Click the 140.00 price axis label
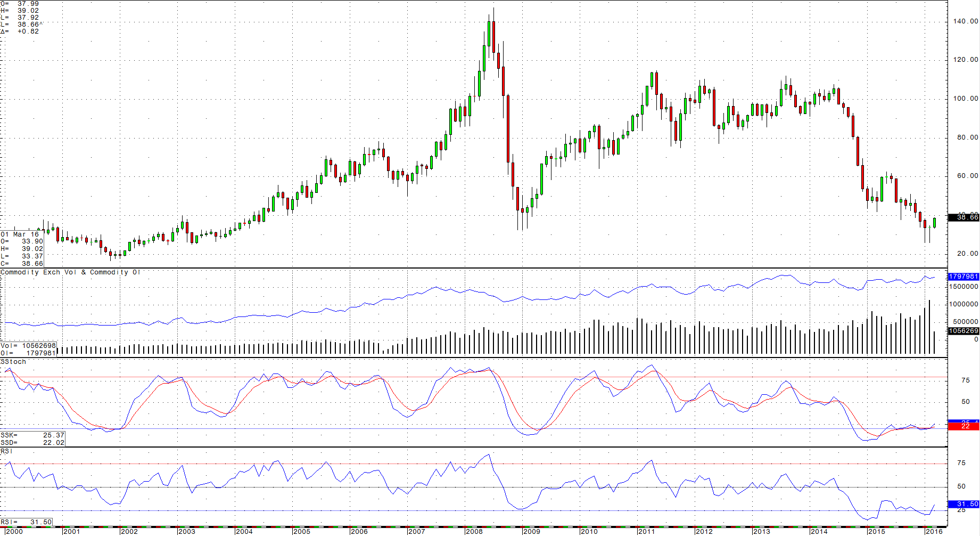 (966, 21)
